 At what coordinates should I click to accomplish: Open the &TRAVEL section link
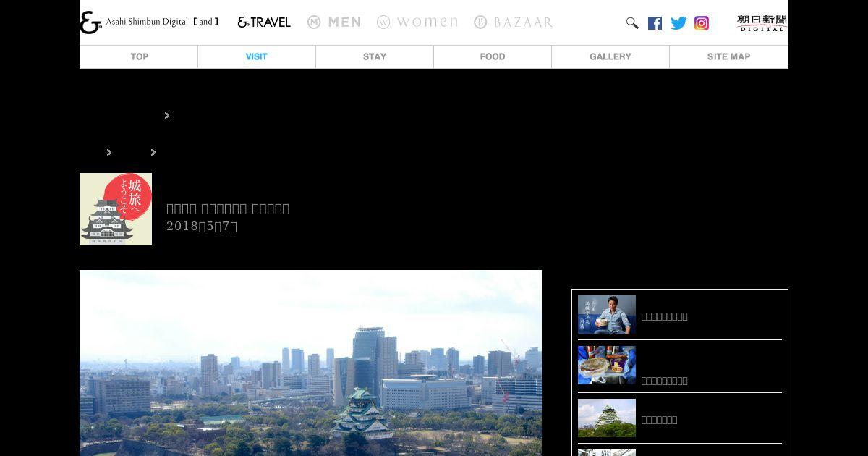click(264, 22)
